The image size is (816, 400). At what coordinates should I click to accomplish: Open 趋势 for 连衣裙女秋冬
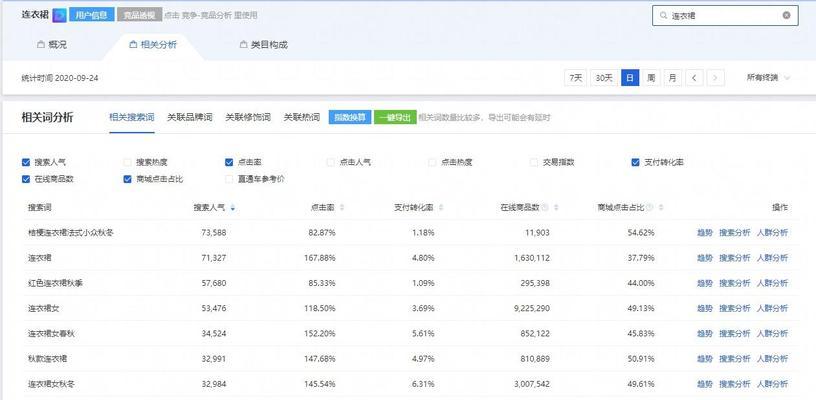(x=705, y=384)
